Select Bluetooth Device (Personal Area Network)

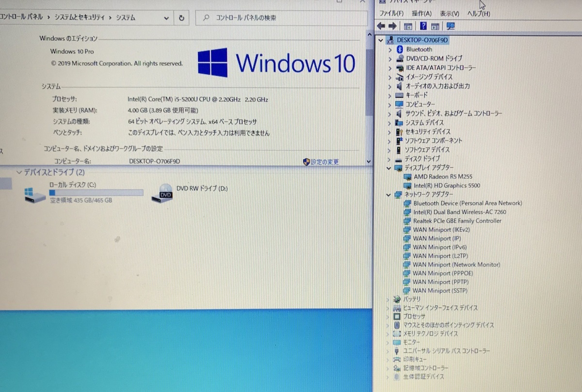point(468,204)
